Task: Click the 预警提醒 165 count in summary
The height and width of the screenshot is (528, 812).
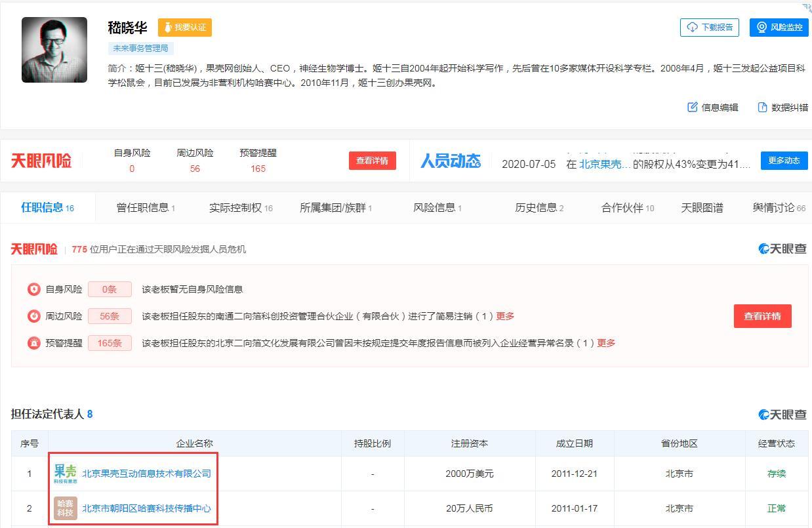Action: [x=258, y=169]
